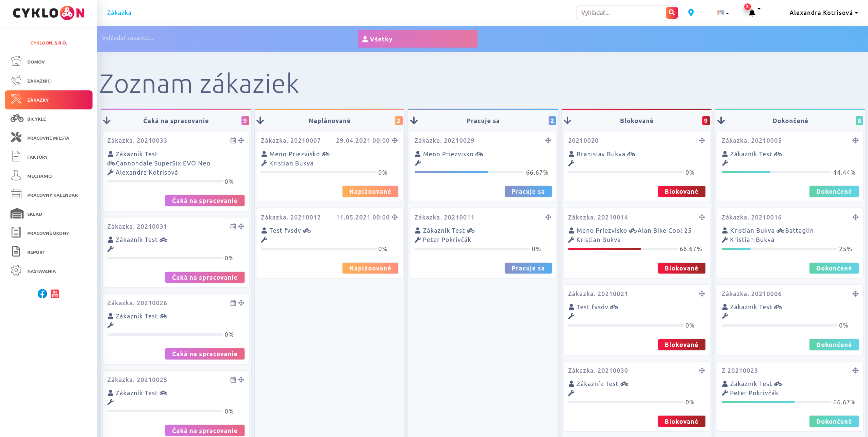
Task: Open Pracovné úkony section
Action: point(49,233)
